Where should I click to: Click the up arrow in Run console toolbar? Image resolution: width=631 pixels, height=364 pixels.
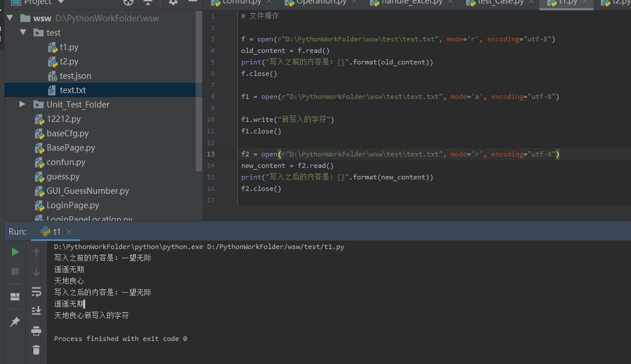36,252
